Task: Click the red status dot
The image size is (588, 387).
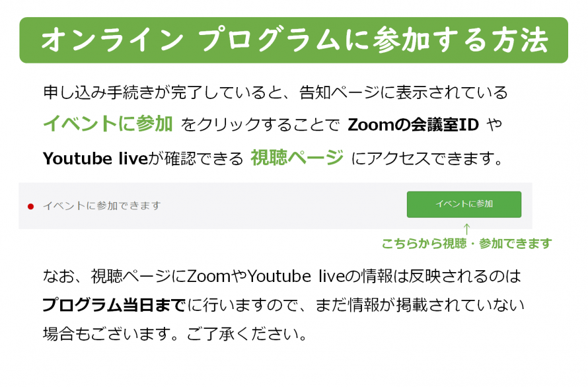Action: coord(31,206)
